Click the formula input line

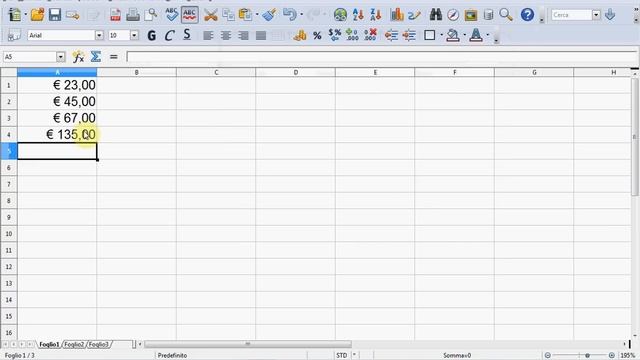(383, 57)
